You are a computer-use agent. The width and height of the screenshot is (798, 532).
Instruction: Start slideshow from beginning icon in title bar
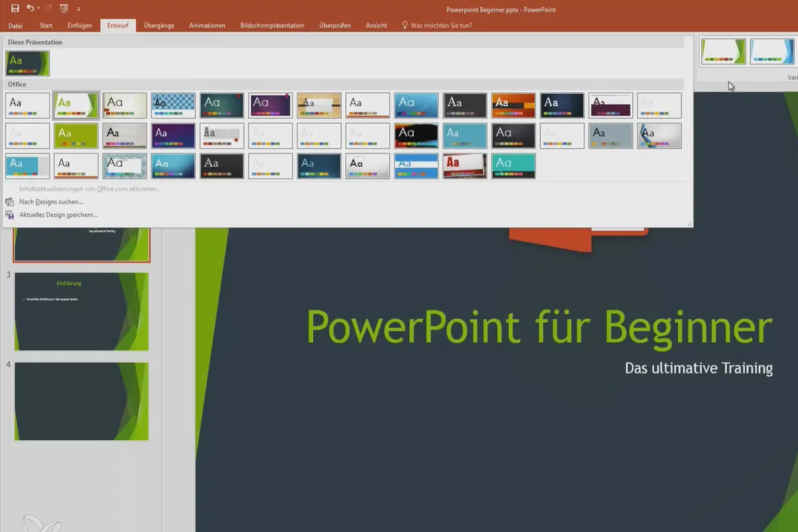coord(64,9)
